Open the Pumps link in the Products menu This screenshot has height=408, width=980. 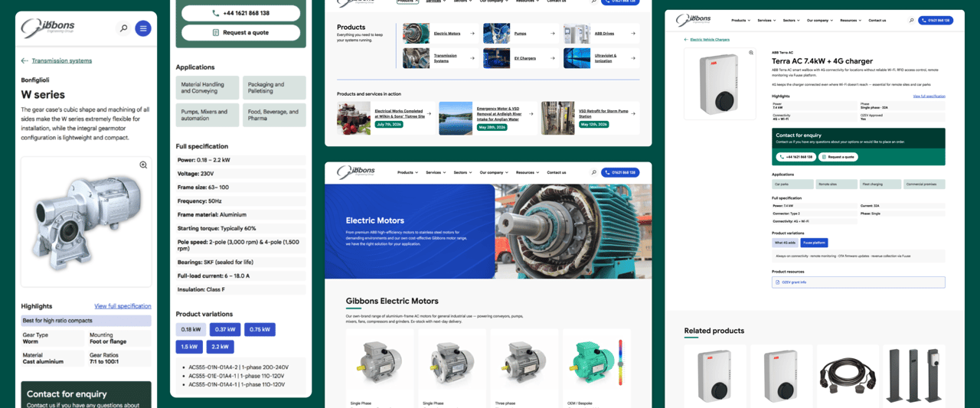click(521, 34)
